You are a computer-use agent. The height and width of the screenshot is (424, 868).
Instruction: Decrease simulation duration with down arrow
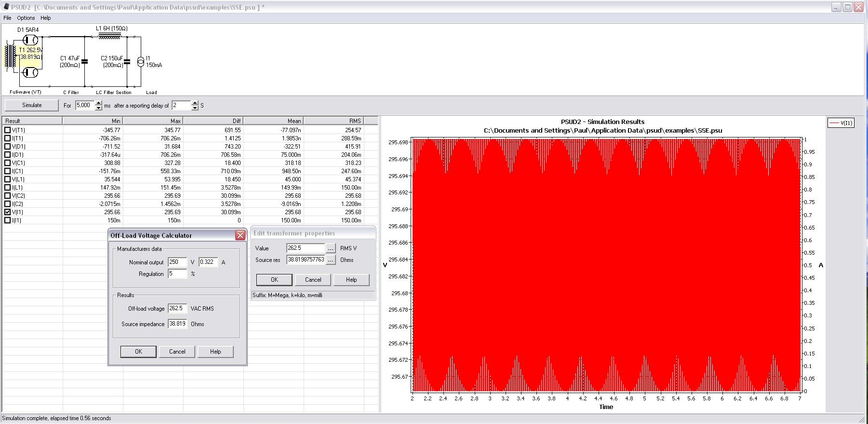click(x=98, y=108)
